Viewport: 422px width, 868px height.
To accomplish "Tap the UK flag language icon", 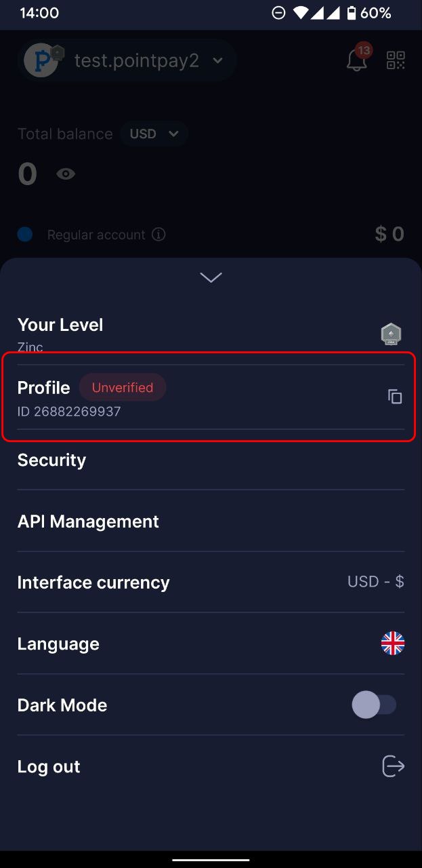I will click(x=393, y=644).
